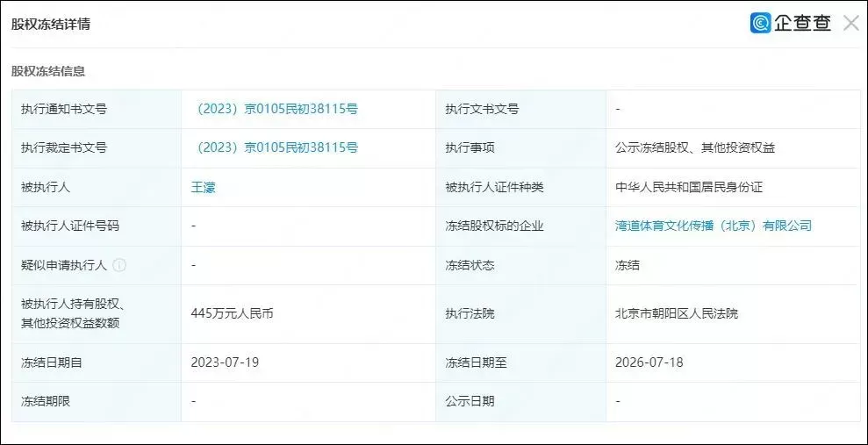Image resolution: width=868 pixels, height=445 pixels.
Task: Click the 冻结日期自 label cell
Action: (x=97, y=362)
